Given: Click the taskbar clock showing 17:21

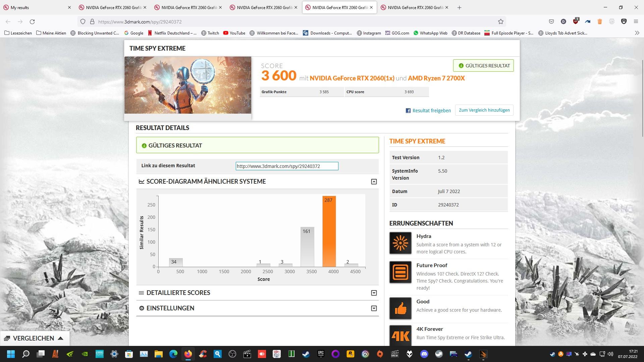Looking at the screenshot, I should (x=628, y=354).
